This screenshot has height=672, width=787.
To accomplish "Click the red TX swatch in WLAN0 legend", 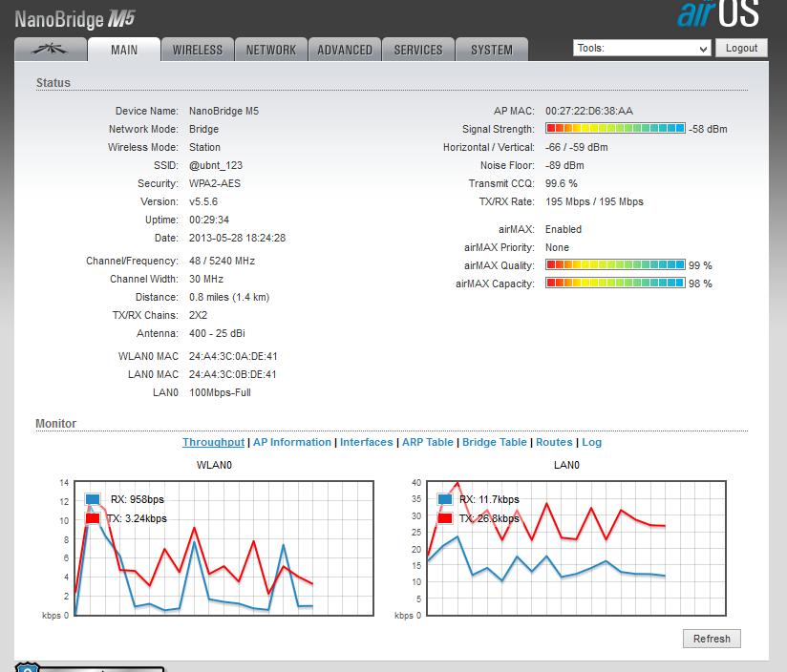I will (x=93, y=518).
